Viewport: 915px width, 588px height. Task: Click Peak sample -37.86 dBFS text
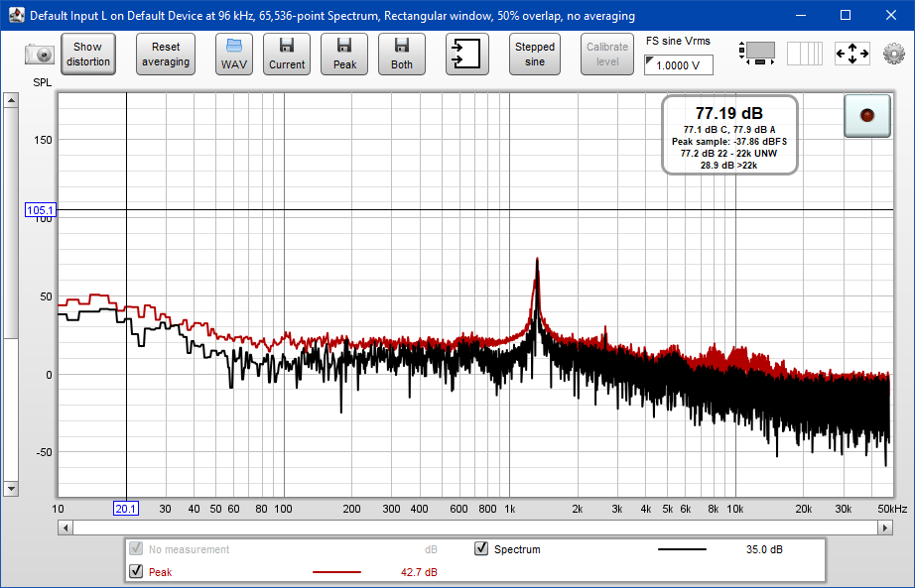(728, 142)
